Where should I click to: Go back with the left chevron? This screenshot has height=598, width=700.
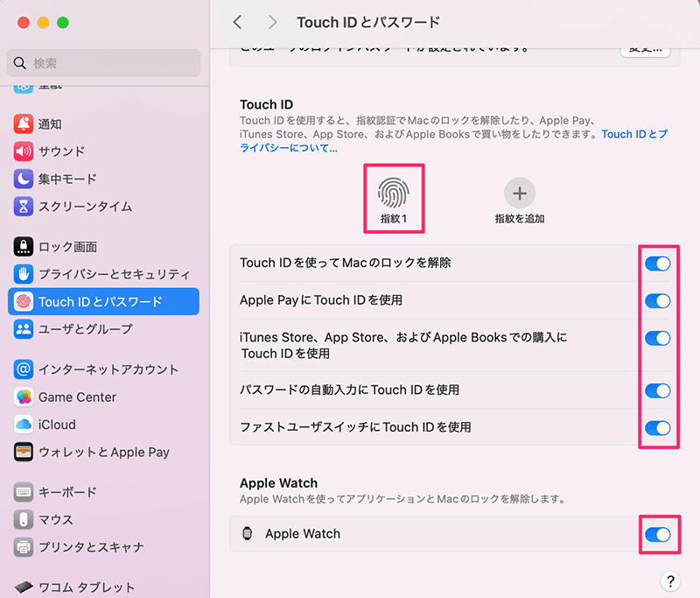click(238, 22)
